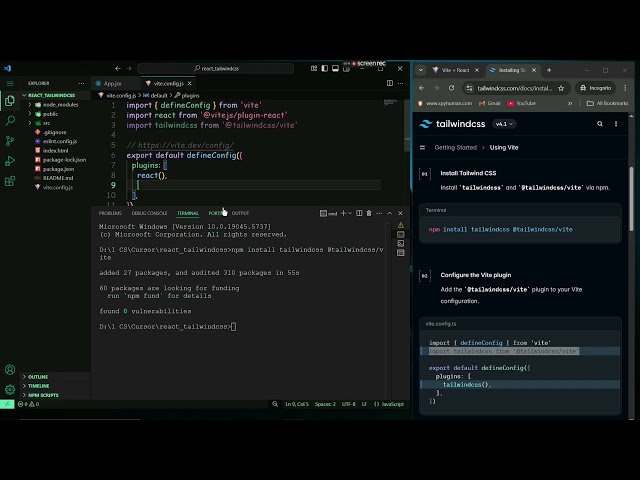Go back in Chrome browser
The width and height of the screenshot is (640, 480).
[x=422, y=88]
